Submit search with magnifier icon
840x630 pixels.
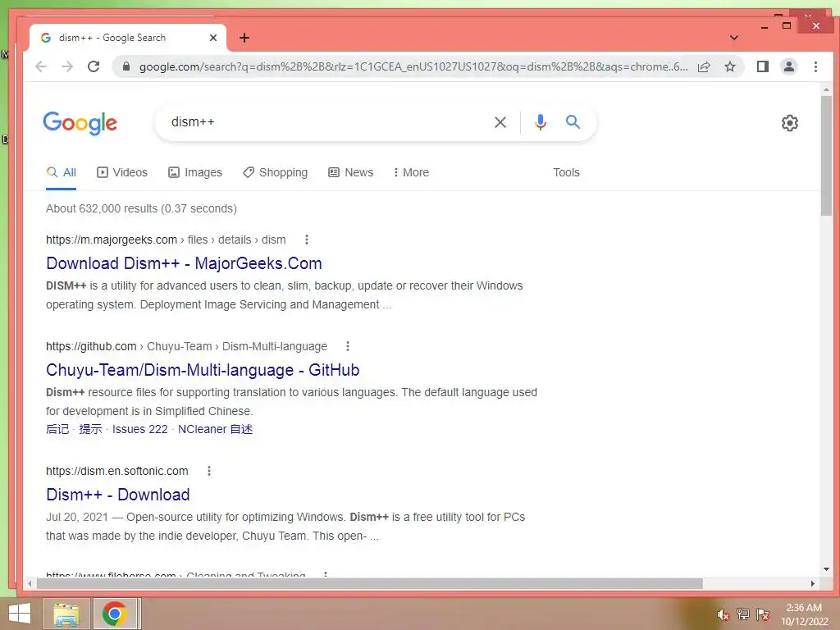[x=573, y=122]
